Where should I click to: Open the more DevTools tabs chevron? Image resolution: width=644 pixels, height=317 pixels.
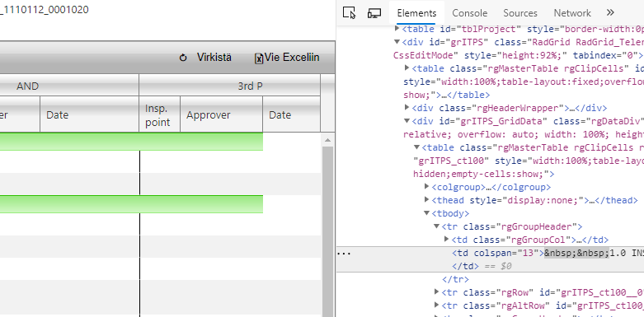pyautogui.click(x=610, y=12)
